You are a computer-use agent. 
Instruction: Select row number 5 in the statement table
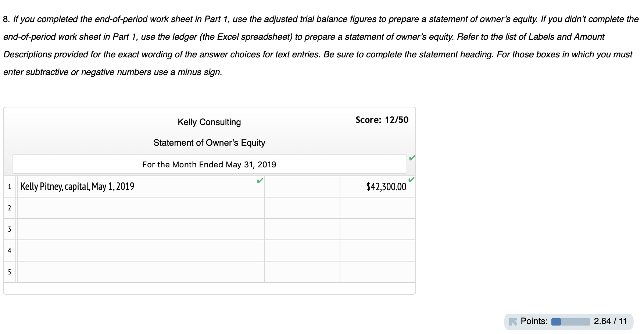coord(9,272)
